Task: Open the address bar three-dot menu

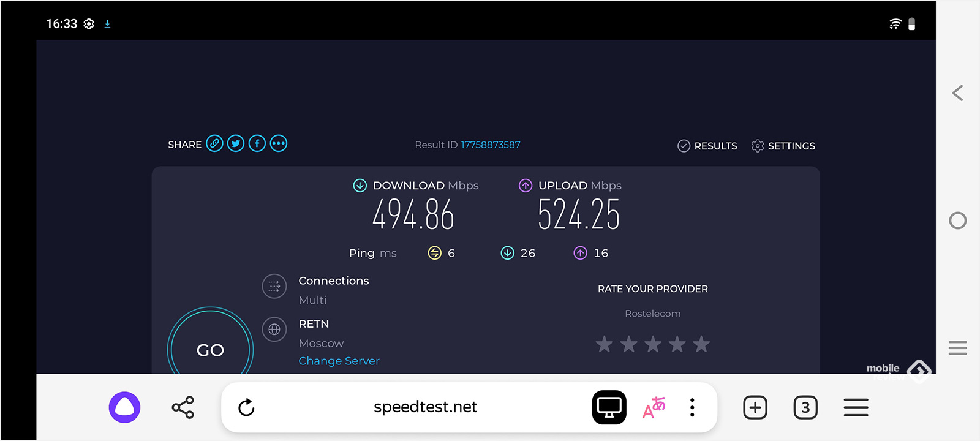Action: (x=692, y=407)
